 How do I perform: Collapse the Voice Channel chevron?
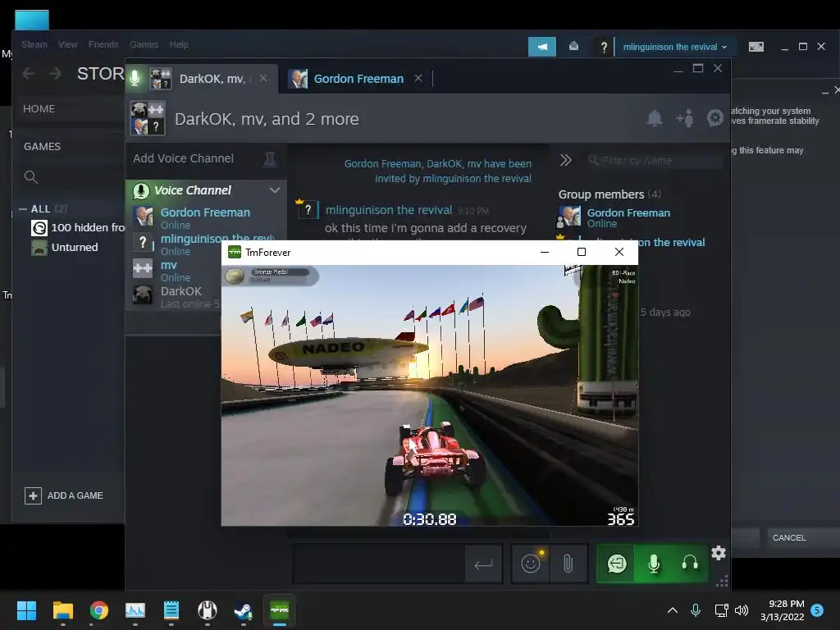click(275, 190)
